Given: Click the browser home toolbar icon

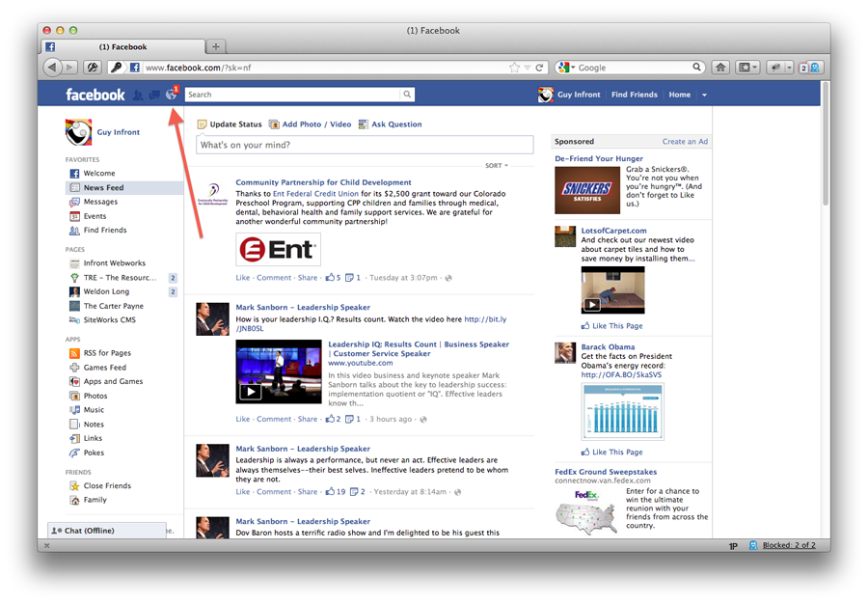Looking at the screenshot, I should 720,68.
